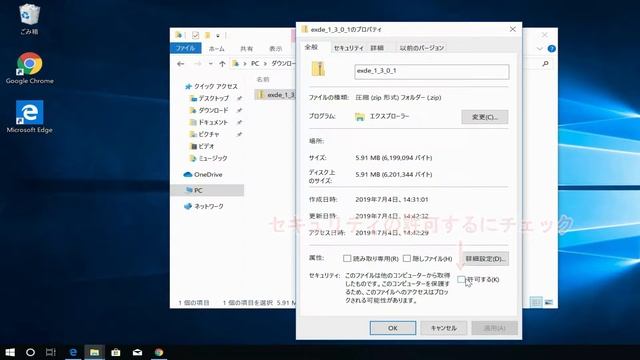This screenshot has height=360, width=640.
Task: Click quick access toolbar properties checkmark icon
Action: pyautogui.click(x=195, y=35)
